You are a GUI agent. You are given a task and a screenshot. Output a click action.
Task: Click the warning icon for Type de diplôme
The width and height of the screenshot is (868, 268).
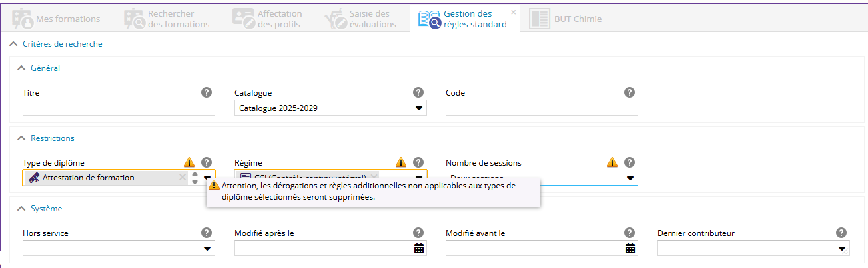[x=189, y=162]
